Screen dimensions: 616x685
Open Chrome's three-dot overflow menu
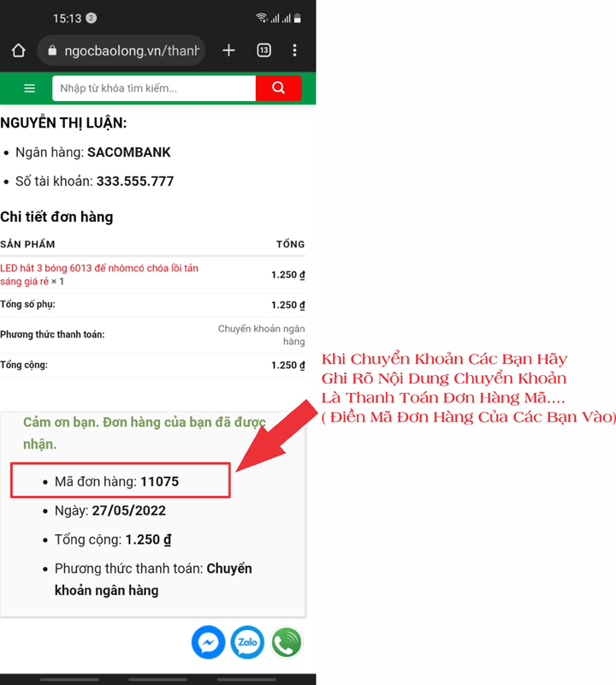(x=294, y=51)
